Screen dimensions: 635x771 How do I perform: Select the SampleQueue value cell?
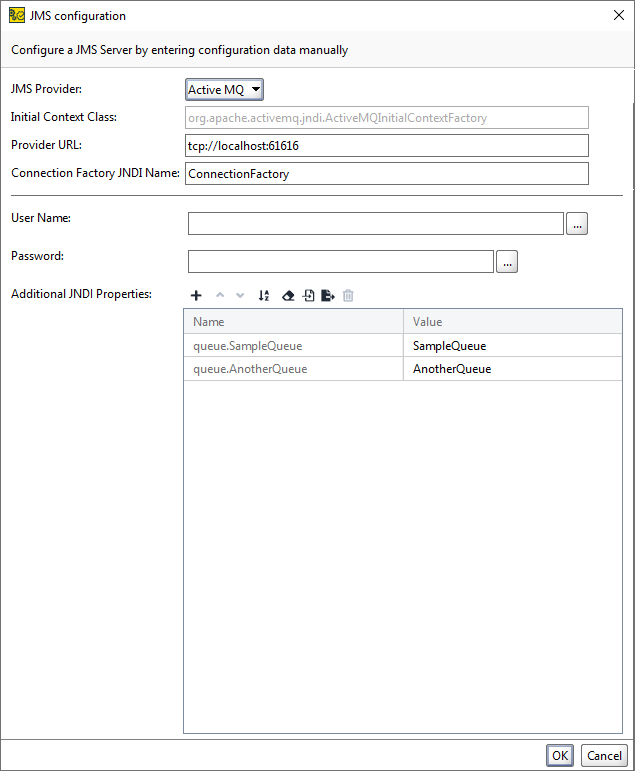513,346
